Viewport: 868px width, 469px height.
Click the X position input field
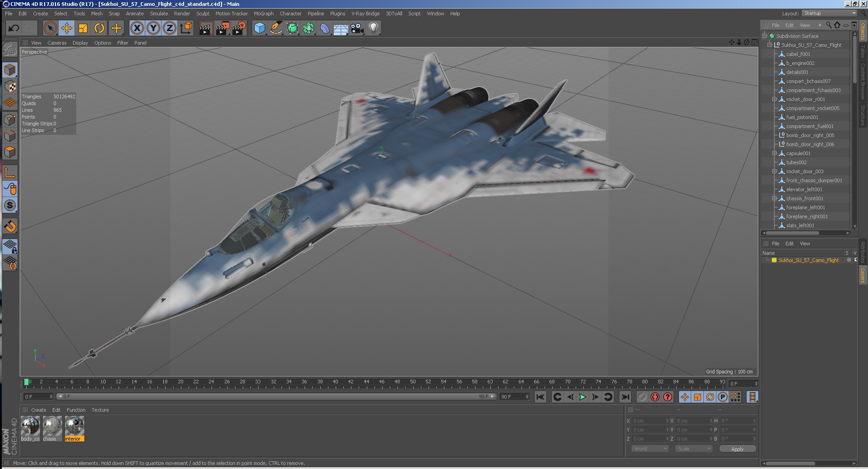click(650, 421)
